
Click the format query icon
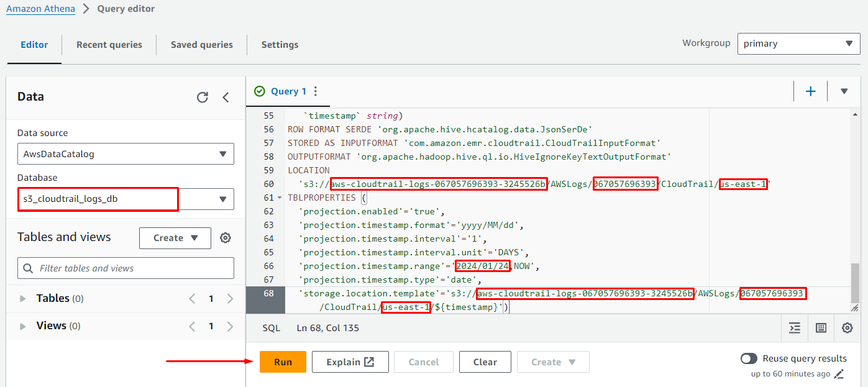pos(794,328)
